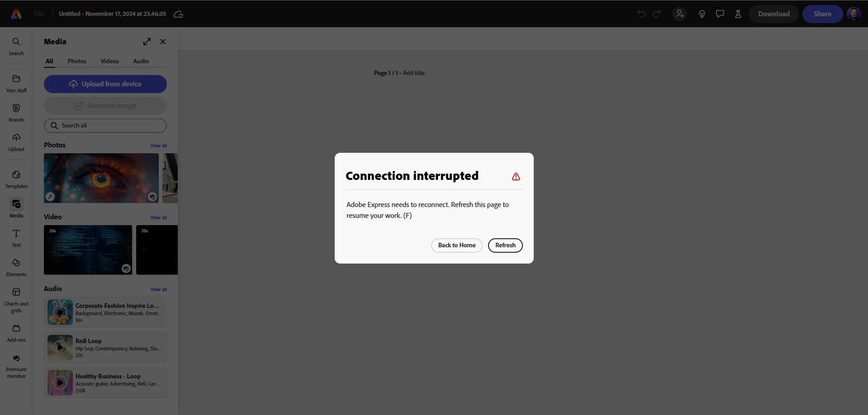Invite collaborators with the add-person icon
Screen dimensions: 868x415
(679, 14)
